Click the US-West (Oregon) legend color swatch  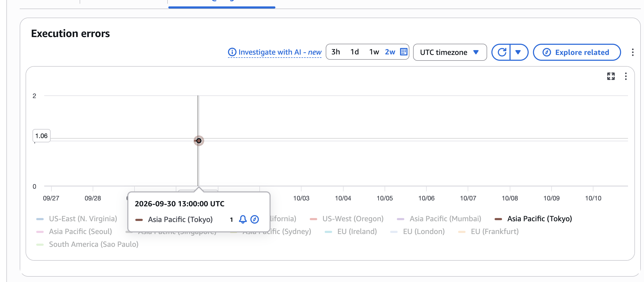[x=313, y=219]
